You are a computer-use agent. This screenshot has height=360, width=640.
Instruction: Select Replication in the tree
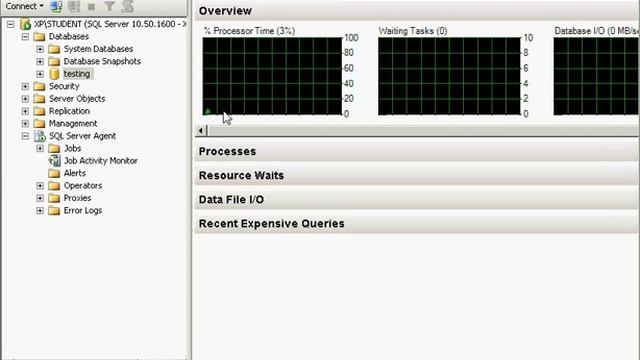[x=69, y=111]
